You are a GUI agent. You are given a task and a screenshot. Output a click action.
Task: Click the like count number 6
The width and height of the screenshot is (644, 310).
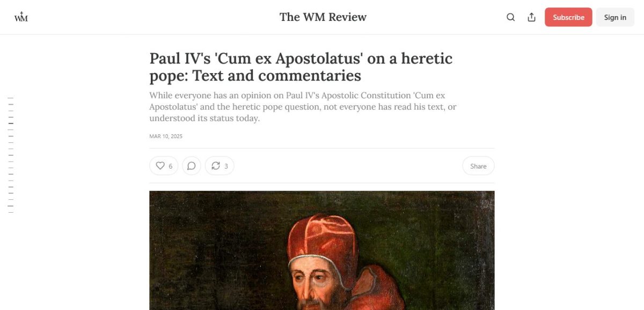(171, 167)
